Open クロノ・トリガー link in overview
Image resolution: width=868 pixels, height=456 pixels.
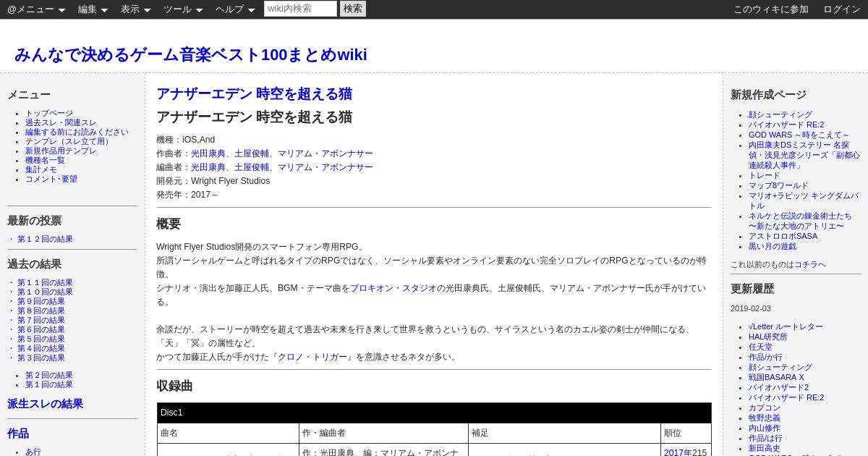pyautogui.click(x=312, y=357)
